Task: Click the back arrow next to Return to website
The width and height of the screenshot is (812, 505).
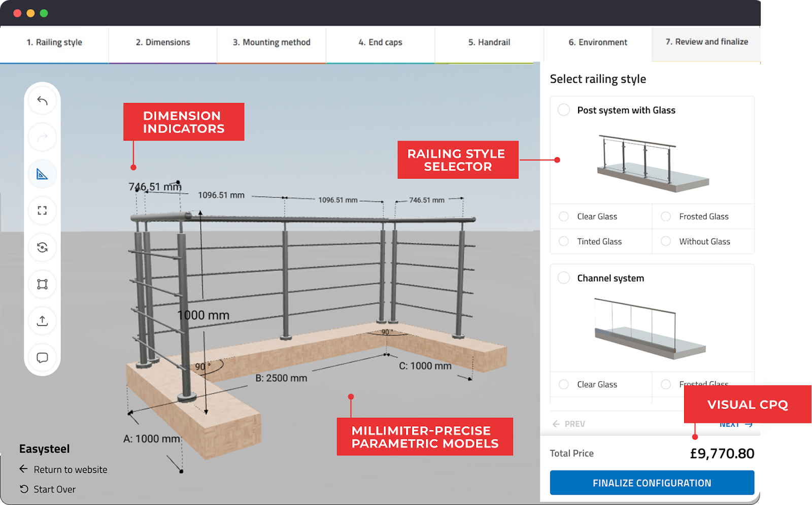Action: click(23, 469)
